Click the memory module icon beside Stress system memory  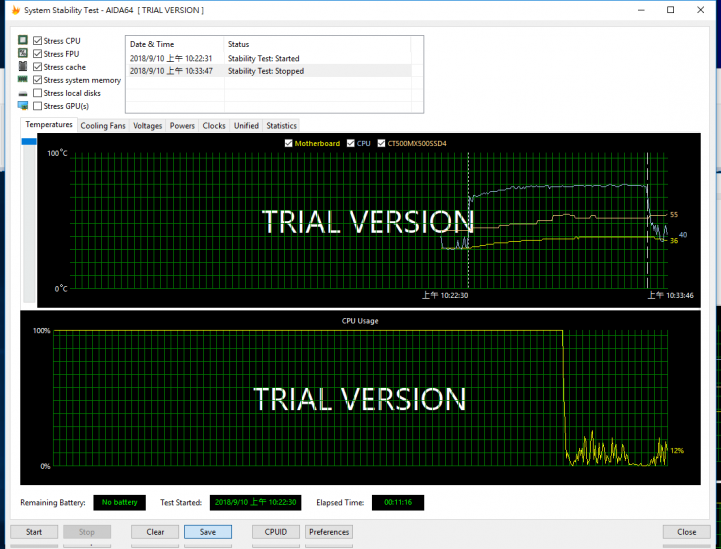pyautogui.click(x=23, y=79)
